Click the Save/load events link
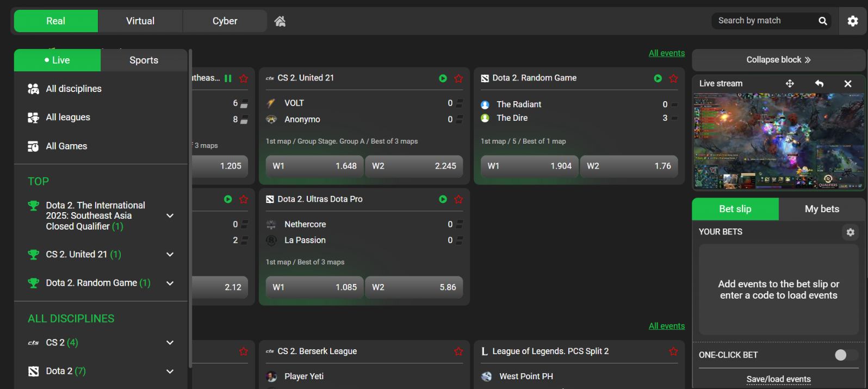868x389 pixels. (778, 379)
